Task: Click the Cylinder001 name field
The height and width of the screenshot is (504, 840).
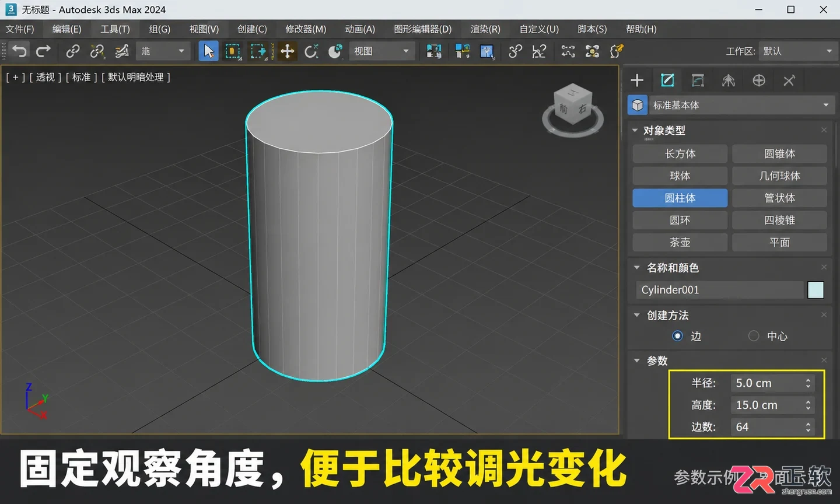Action: tap(720, 290)
